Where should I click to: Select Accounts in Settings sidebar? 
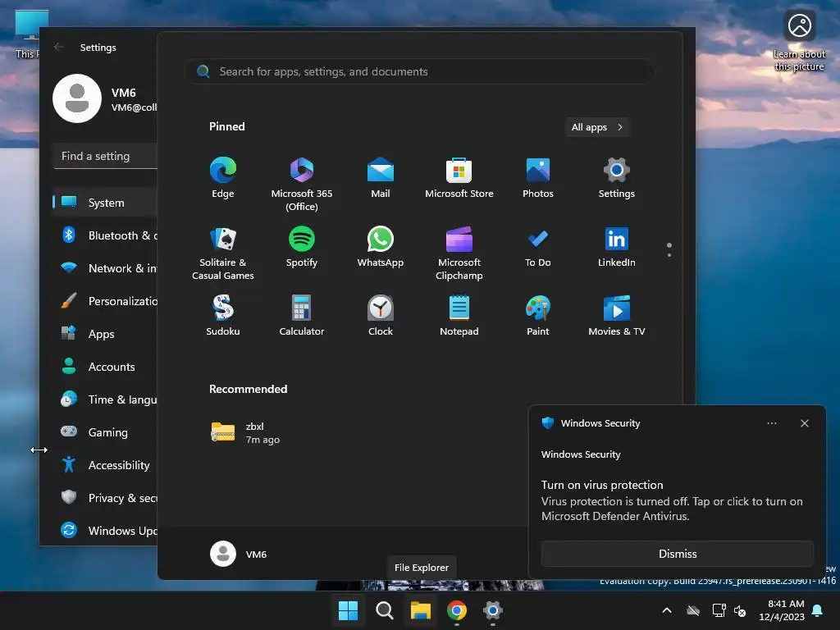[x=105, y=367]
